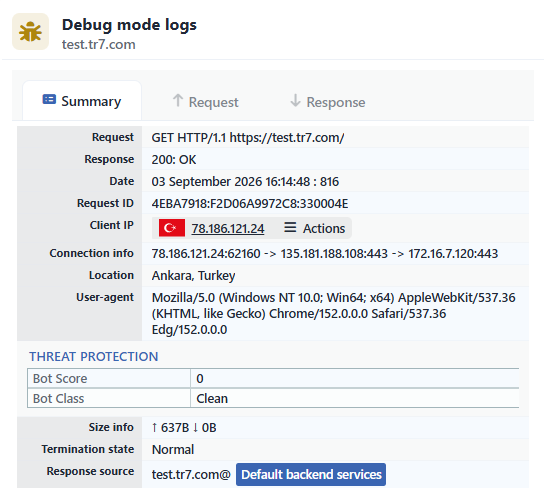Click the User-agent row label
Screen dimensions: 548x496
click(105, 297)
